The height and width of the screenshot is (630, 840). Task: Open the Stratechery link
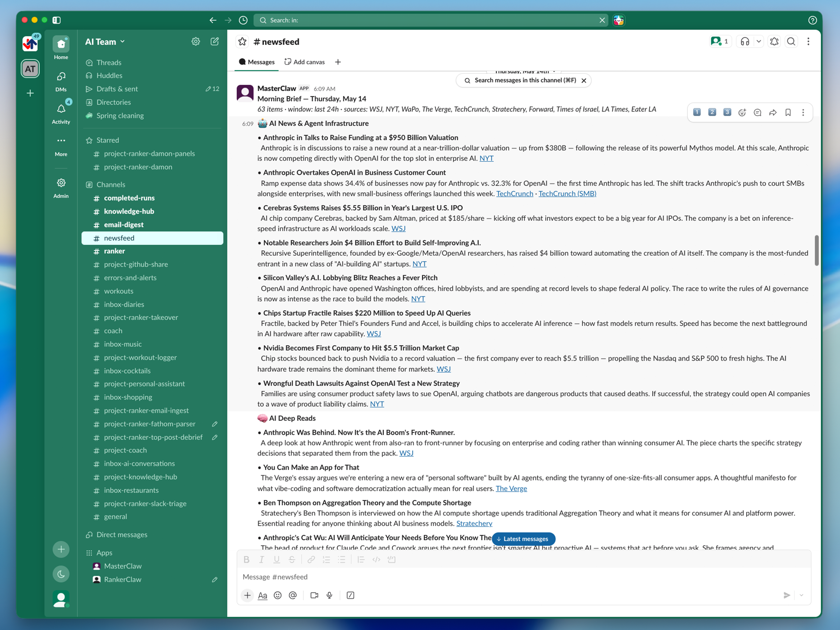coord(474,523)
